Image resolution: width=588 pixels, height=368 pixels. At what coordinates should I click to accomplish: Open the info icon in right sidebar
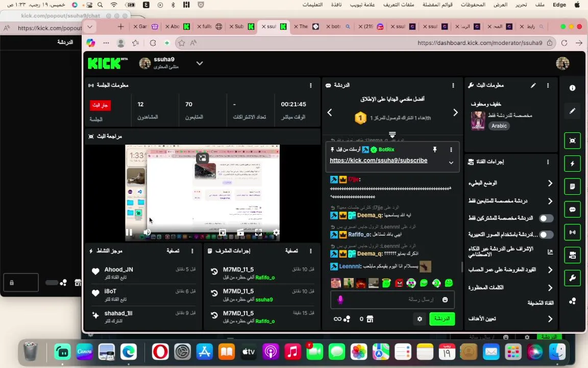pyautogui.click(x=572, y=88)
